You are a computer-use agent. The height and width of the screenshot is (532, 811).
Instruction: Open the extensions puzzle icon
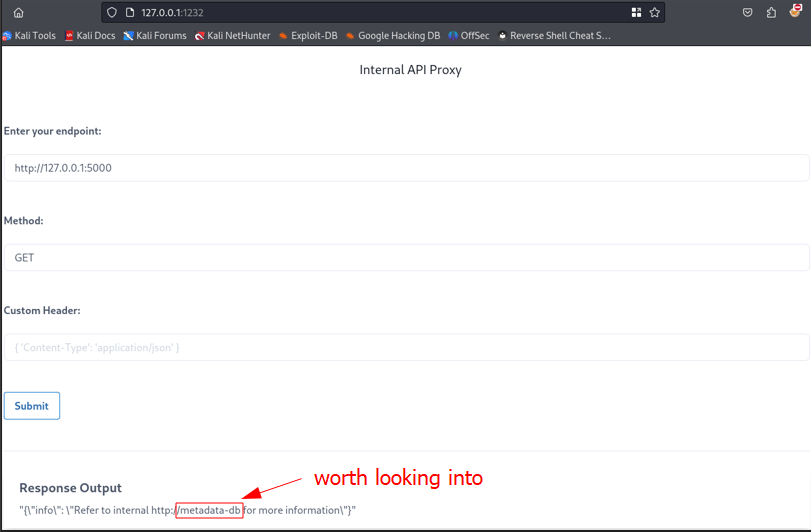(x=771, y=12)
